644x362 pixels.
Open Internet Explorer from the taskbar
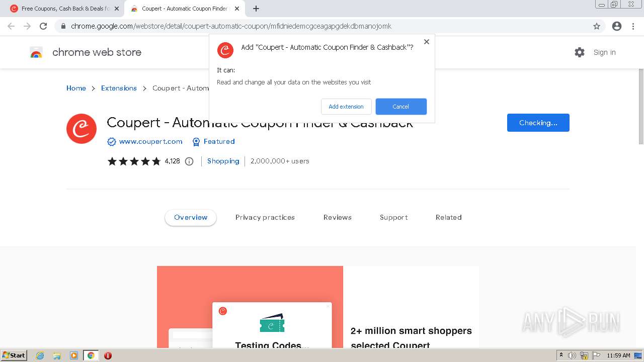click(x=40, y=355)
